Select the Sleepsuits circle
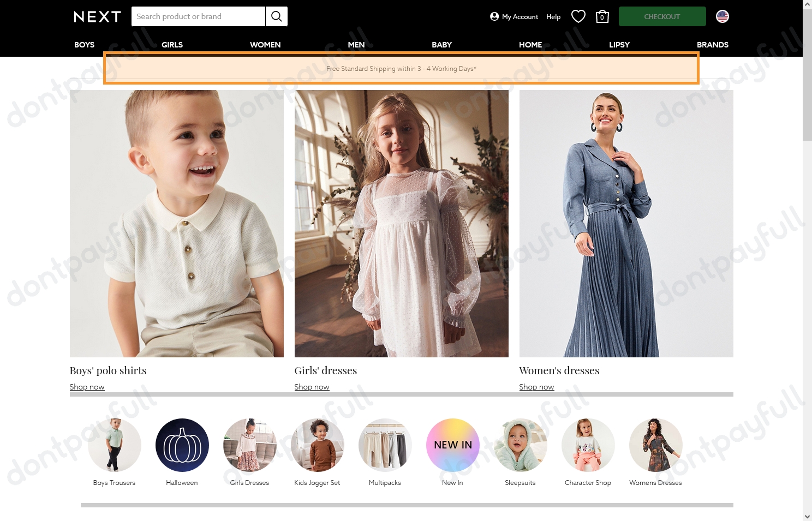The image size is (812, 521). 521,445
